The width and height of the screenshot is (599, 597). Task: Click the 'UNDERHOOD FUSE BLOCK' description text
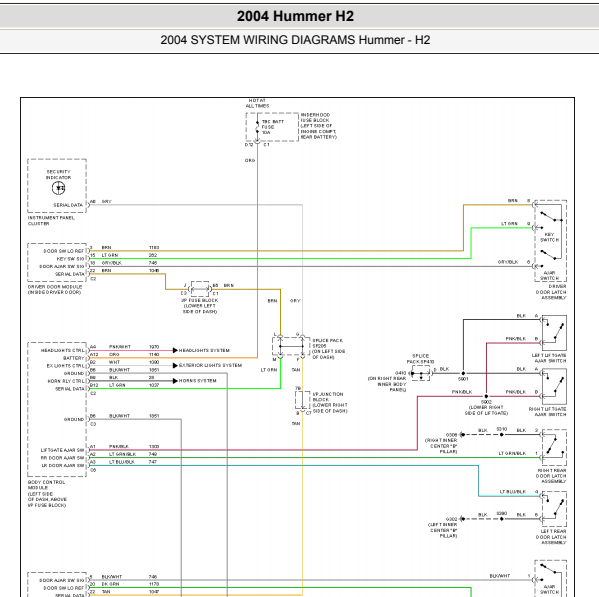(319, 126)
